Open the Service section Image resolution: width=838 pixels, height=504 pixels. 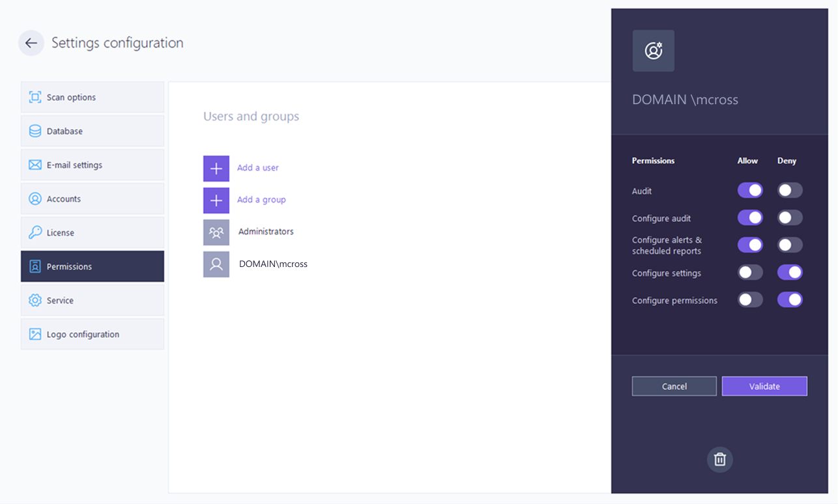93,300
